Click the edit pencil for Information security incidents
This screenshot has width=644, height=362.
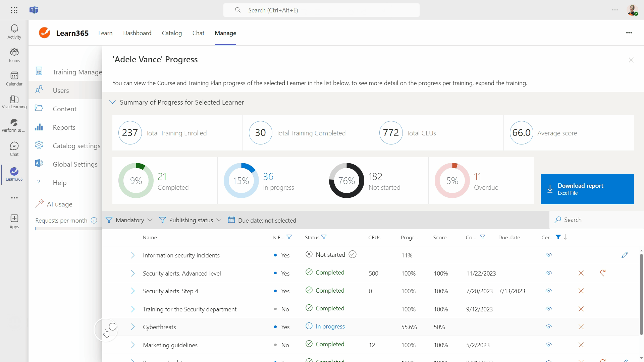(624, 255)
